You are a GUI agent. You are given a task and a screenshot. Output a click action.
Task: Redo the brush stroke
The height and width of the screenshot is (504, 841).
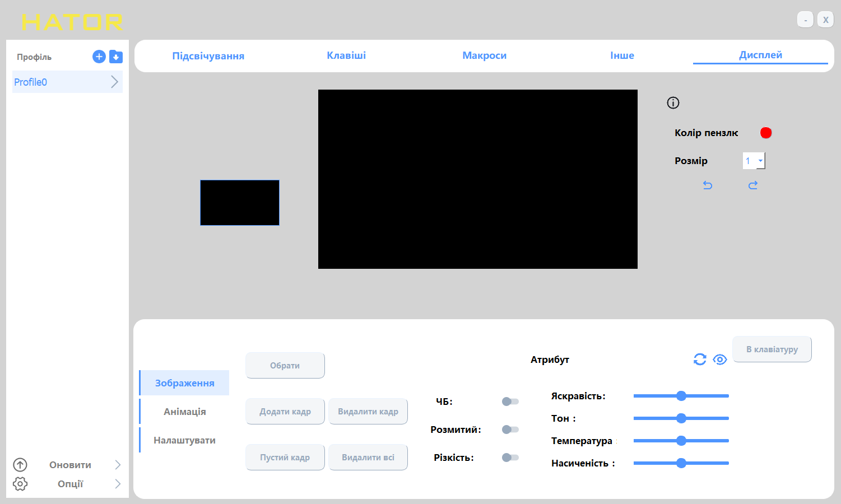(753, 185)
